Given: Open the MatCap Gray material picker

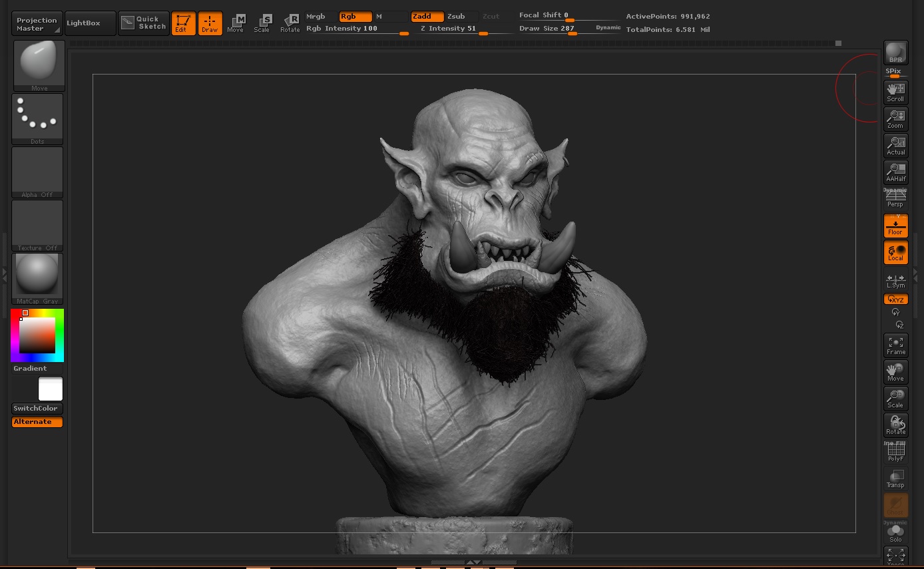Looking at the screenshot, I should [x=37, y=279].
